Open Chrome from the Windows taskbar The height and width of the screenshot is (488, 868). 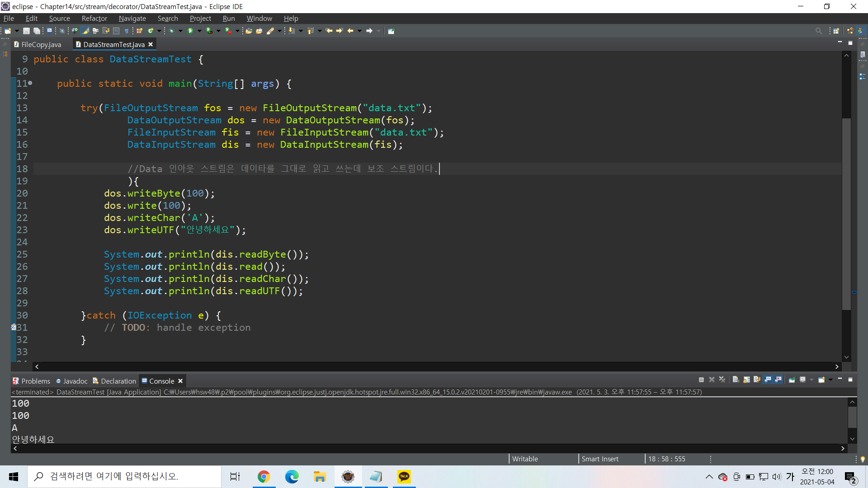click(264, 476)
